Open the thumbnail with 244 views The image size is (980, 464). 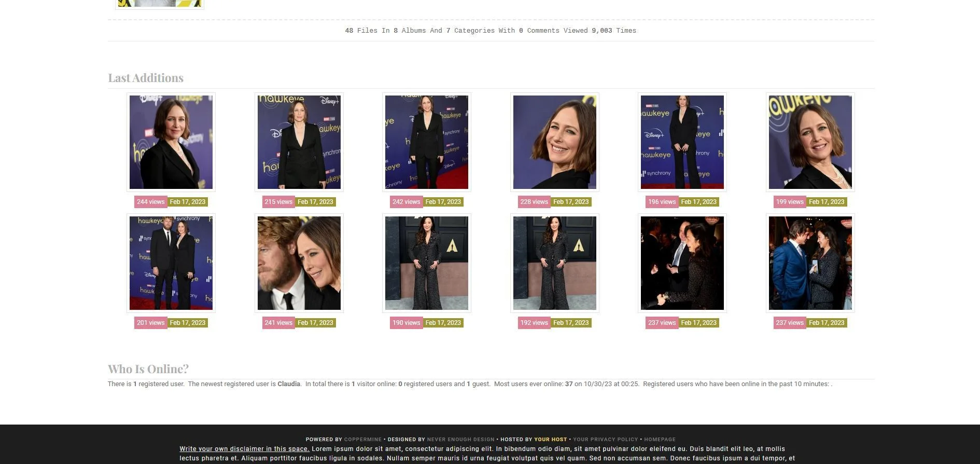point(171,142)
